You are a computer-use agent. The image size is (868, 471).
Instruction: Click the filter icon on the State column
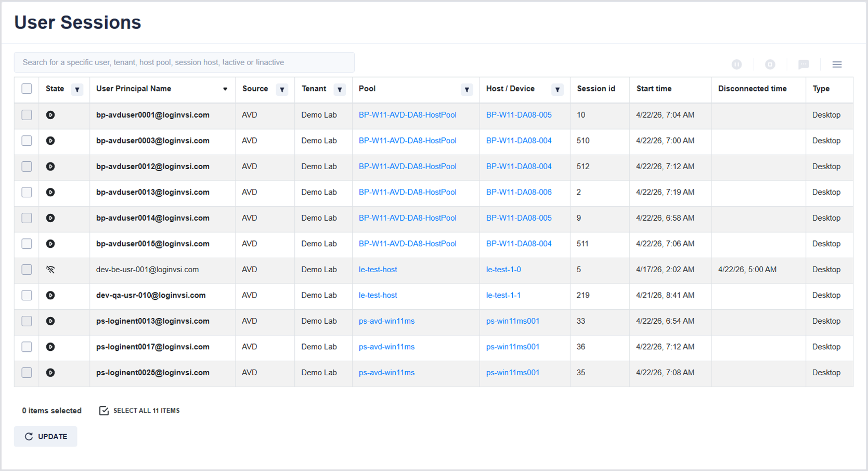(77, 90)
